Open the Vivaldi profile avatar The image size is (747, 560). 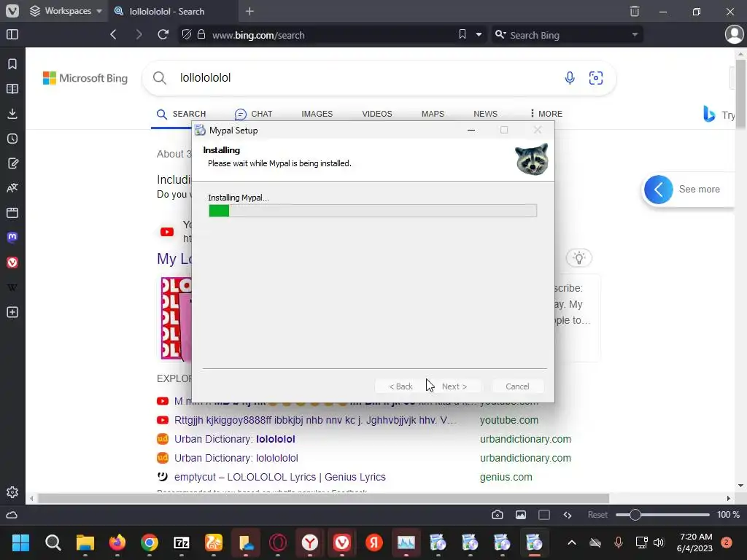coord(734,35)
